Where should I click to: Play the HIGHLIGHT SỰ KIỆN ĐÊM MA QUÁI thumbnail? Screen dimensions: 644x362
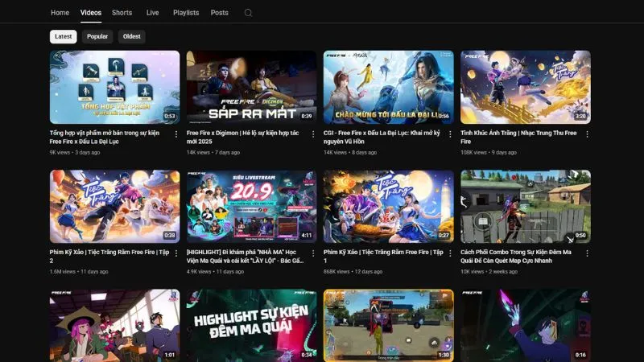[x=251, y=325]
